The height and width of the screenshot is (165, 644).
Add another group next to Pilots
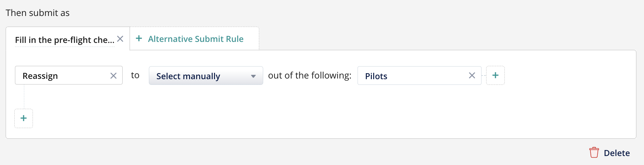click(x=495, y=76)
